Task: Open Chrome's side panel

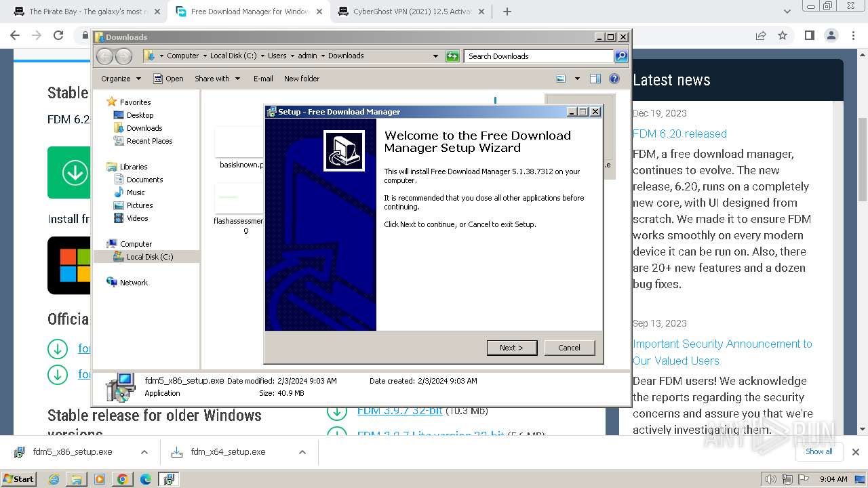Action: click(x=809, y=35)
